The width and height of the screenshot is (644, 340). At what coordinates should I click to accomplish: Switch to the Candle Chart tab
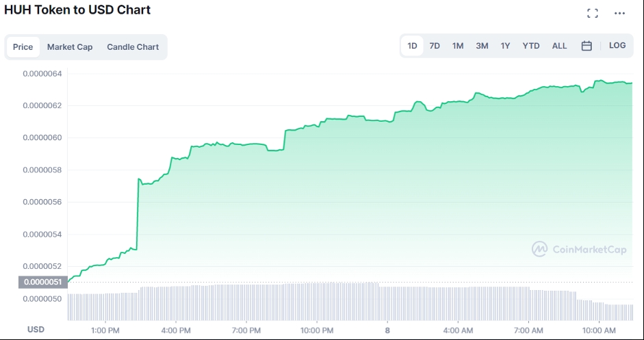click(x=133, y=47)
